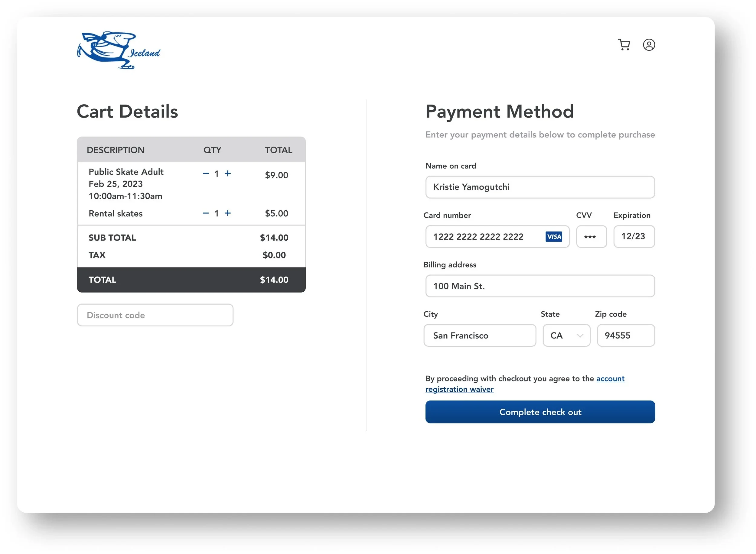Click the Discount code field
The image size is (756, 554).
[x=155, y=315]
